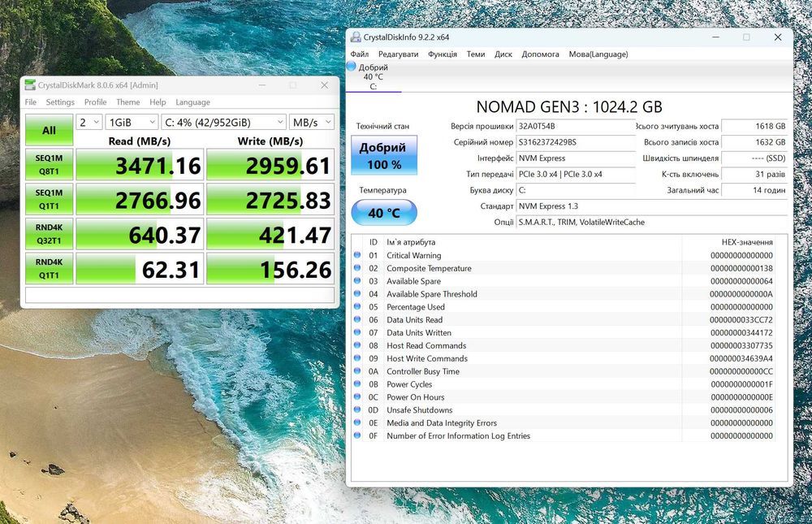Click the green All benchmark button
This screenshot has width=812, height=524.
(x=50, y=130)
